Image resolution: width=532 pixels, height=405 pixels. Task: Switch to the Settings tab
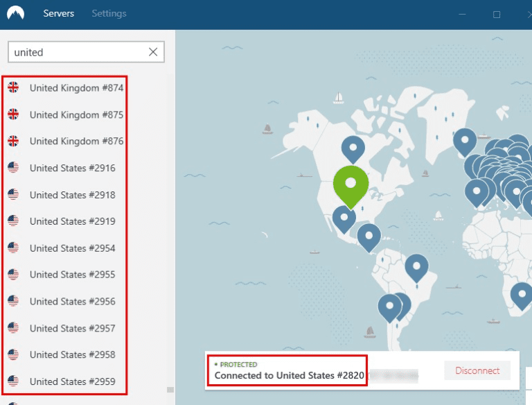coord(109,14)
